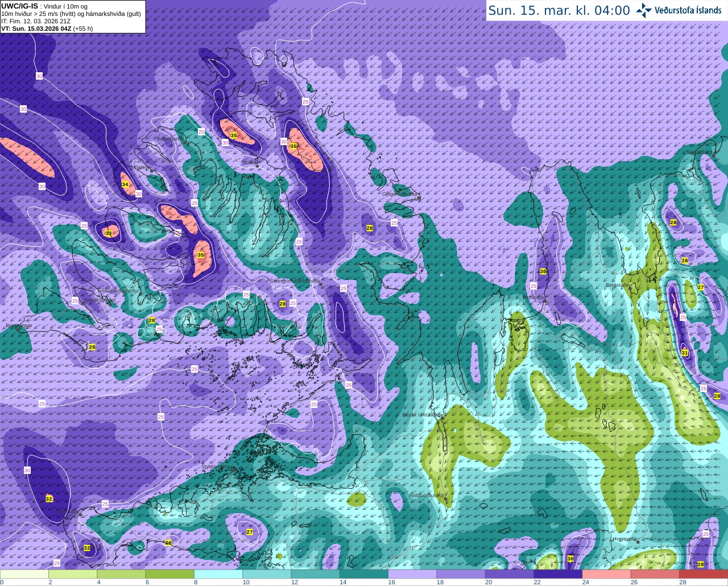This screenshot has width=728, height=586.
Task: Click the 'Sun. 15. mar. kl. 04:00' header
Action: (x=559, y=10)
